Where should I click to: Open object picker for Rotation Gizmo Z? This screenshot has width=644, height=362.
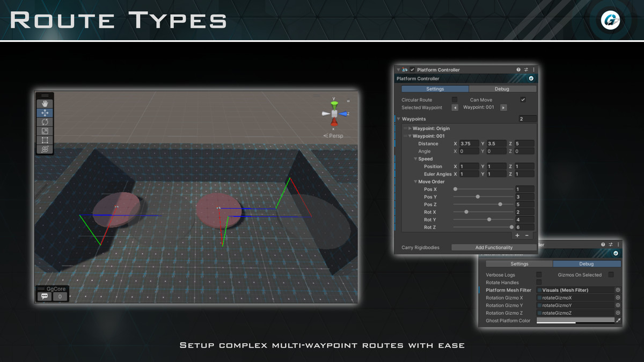(618, 313)
